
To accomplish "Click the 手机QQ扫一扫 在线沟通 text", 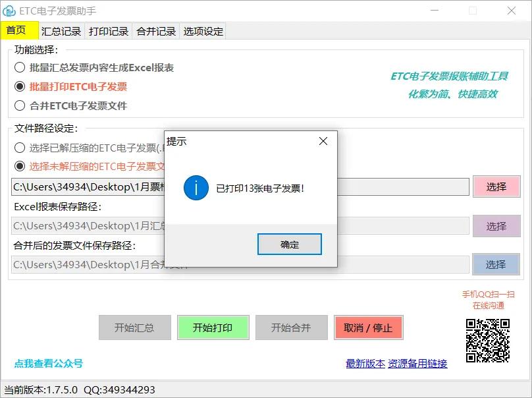I will [489, 300].
